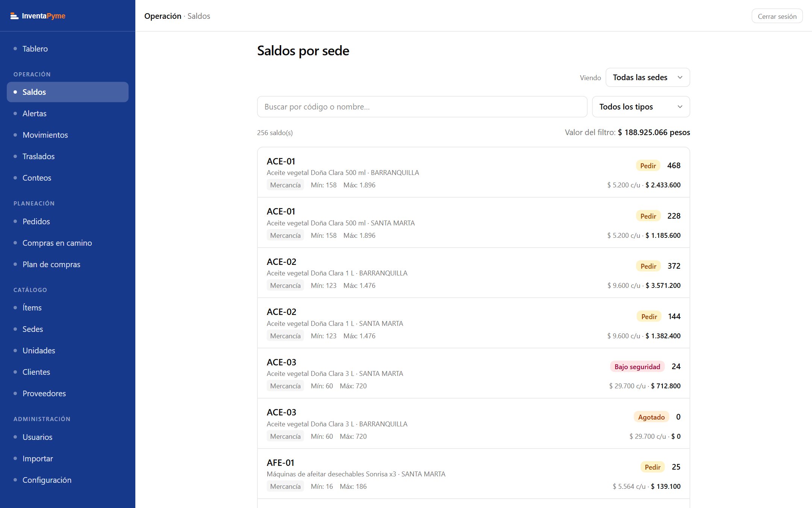Open Movimientos section
The width and height of the screenshot is (812, 508).
(68, 135)
